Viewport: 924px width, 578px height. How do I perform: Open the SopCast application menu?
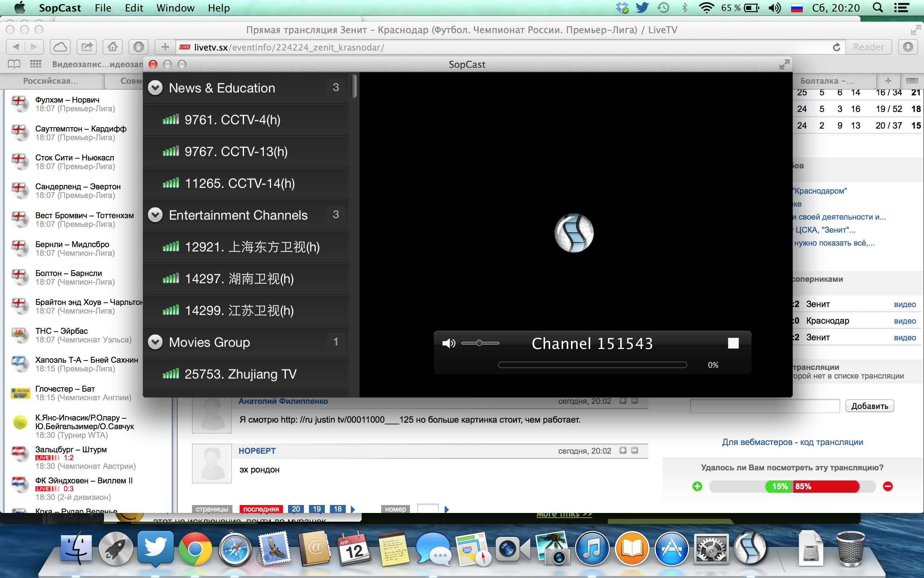coord(60,8)
